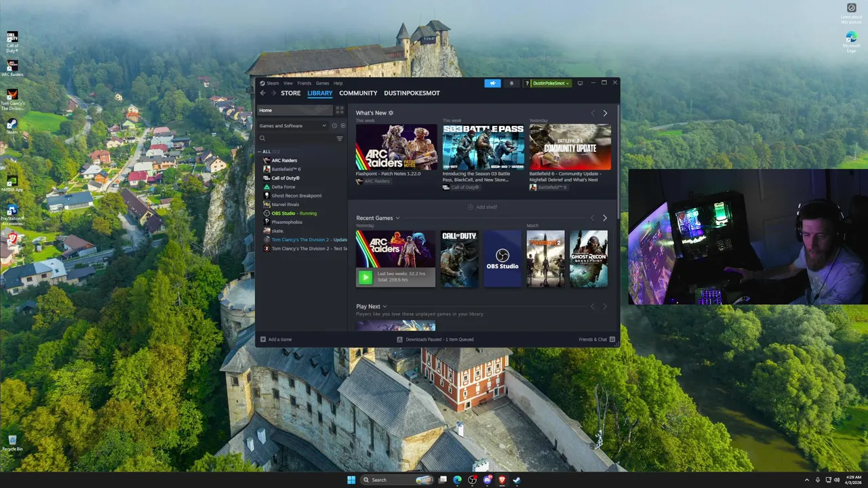
Task: Open the Friends menu
Action: click(x=304, y=83)
